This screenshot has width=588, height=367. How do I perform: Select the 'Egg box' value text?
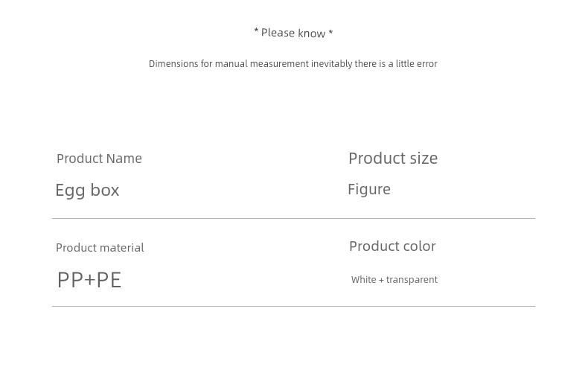[87, 191]
